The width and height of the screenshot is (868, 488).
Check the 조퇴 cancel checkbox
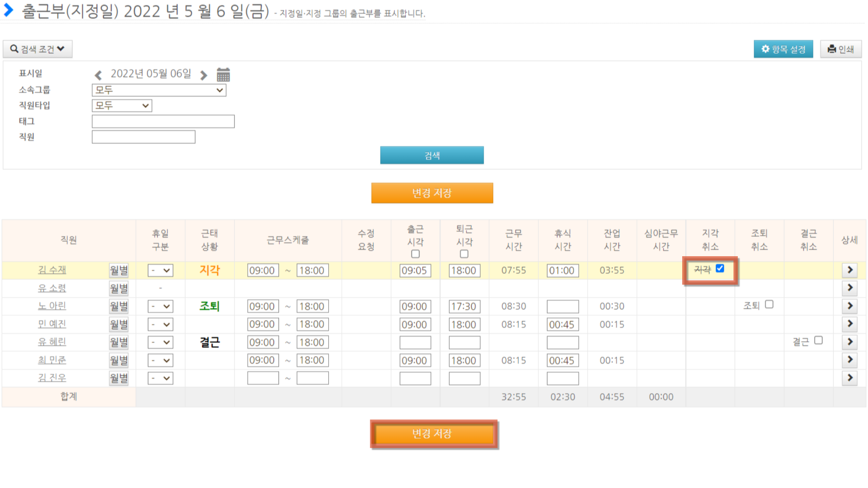(769, 305)
